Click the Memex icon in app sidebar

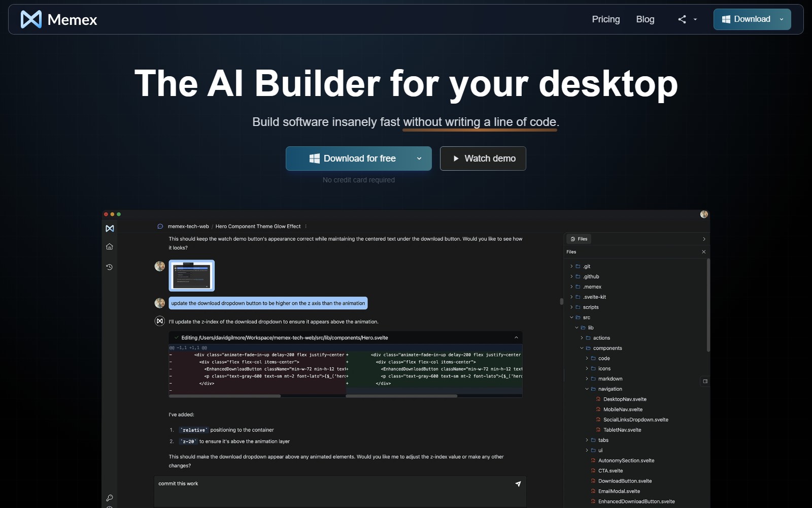click(110, 229)
